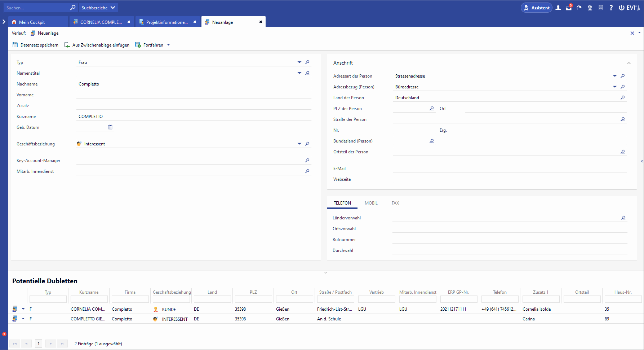Viewport: 644px width, 350px height.
Task: Select the COMPLETTO GIE... duplicate row
Action: tap(88, 319)
